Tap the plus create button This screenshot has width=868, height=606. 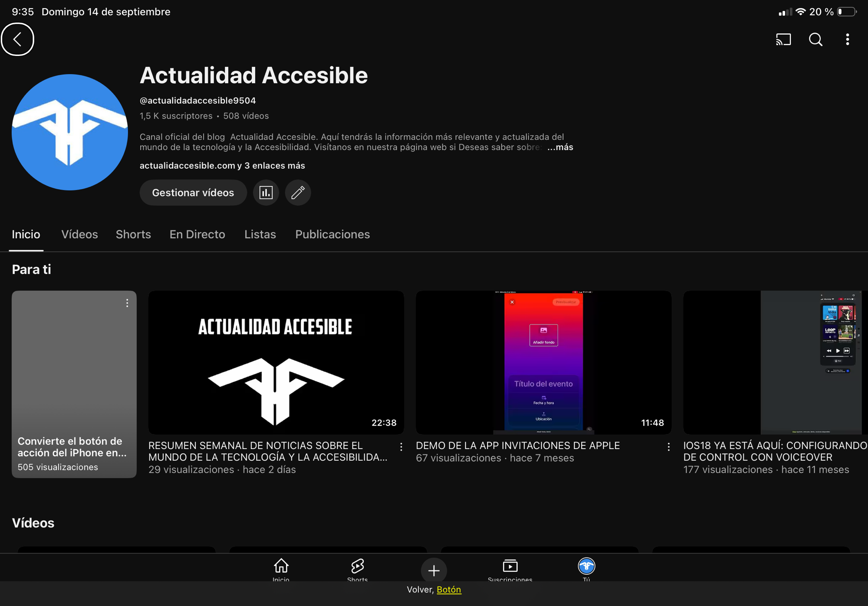point(434,570)
